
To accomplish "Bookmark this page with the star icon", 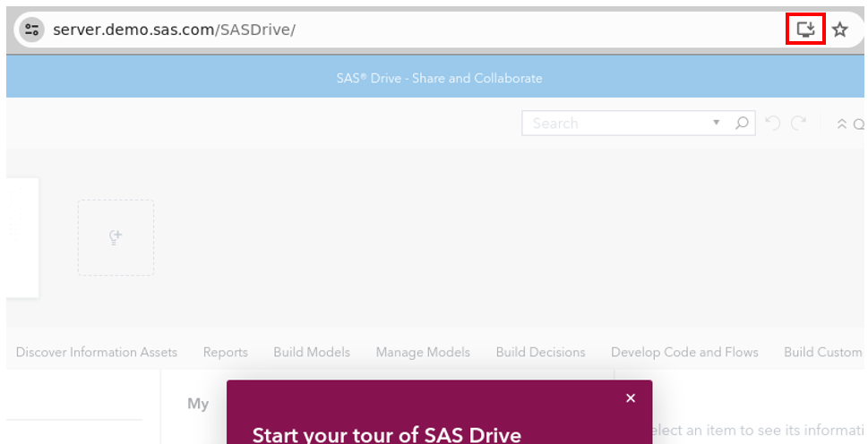I will click(839, 30).
